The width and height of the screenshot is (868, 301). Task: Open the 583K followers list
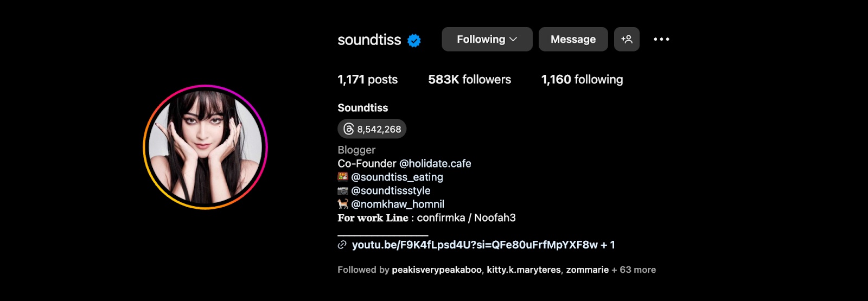pyautogui.click(x=469, y=80)
